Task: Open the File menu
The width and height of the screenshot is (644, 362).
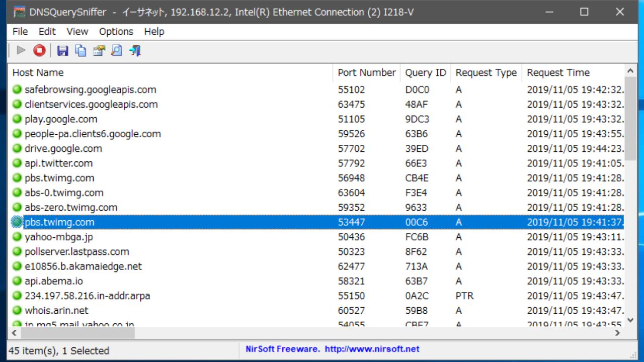Action: [20, 32]
